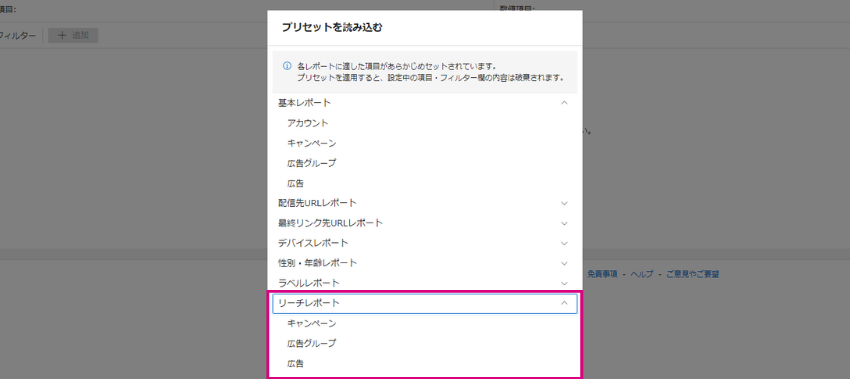Select アカウント under 基本レポート

pos(307,123)
